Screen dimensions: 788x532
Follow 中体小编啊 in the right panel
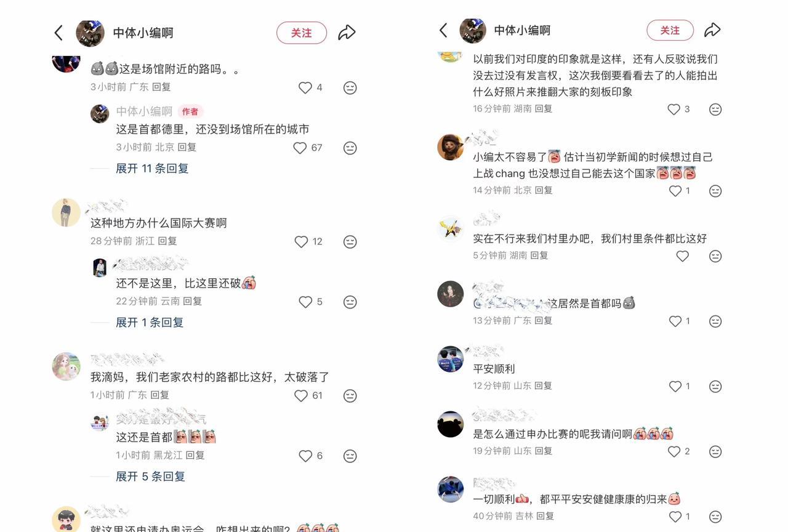670,30
